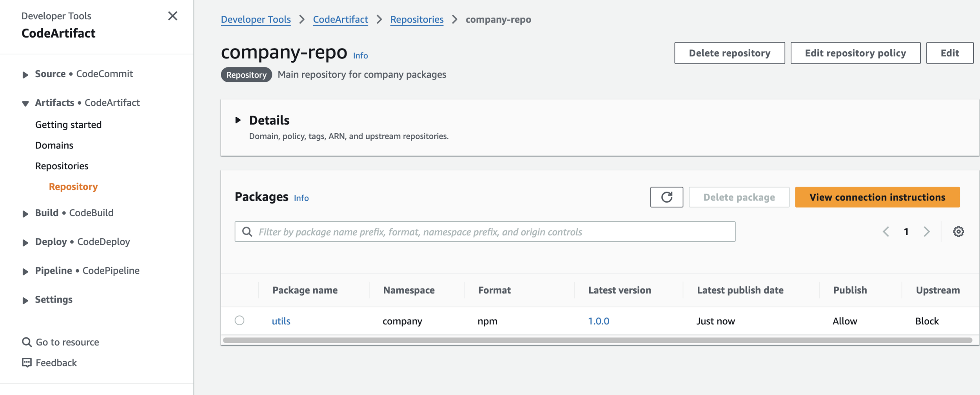Screen dimensions: 980x395
Task: Click Delete package button
Action: click(739, 197)
